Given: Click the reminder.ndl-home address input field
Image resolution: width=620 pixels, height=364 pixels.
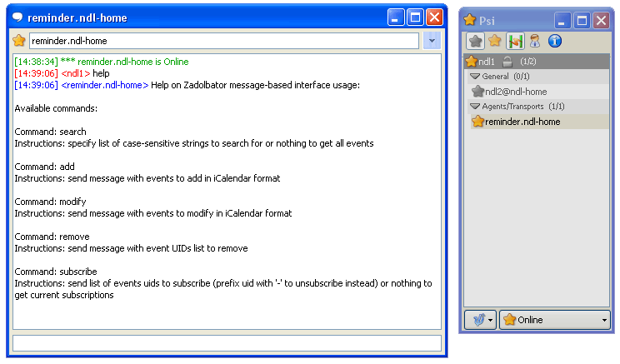Looking at the screenshot, I should pyautogui.click(x=224, y=41).
